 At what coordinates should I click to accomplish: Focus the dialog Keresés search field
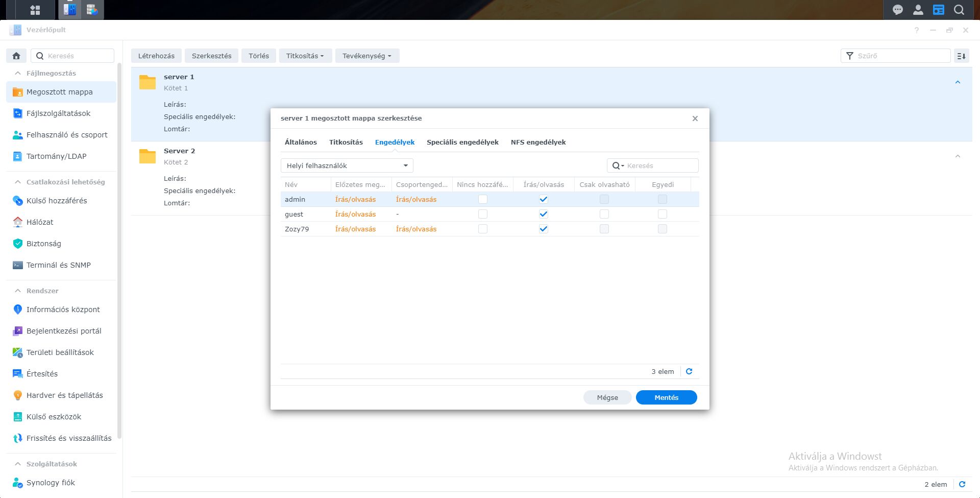[x=653, y=165]
